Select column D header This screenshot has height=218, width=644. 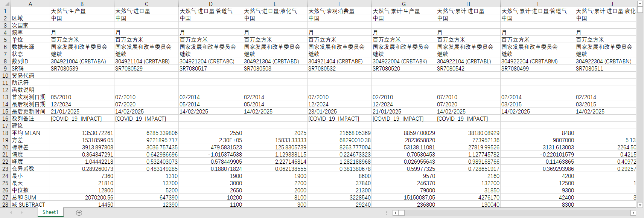click(x=211, y=4)
